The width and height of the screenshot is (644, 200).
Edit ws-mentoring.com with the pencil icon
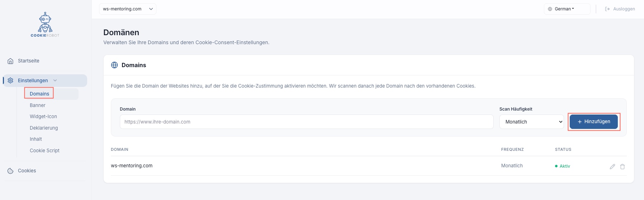(x=612, y=166)
